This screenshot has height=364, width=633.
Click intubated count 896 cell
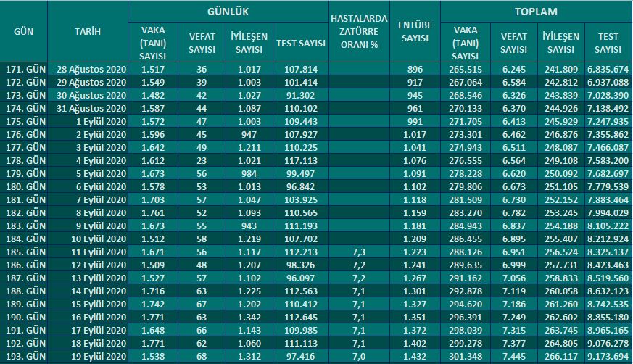[x=415, y=69]
